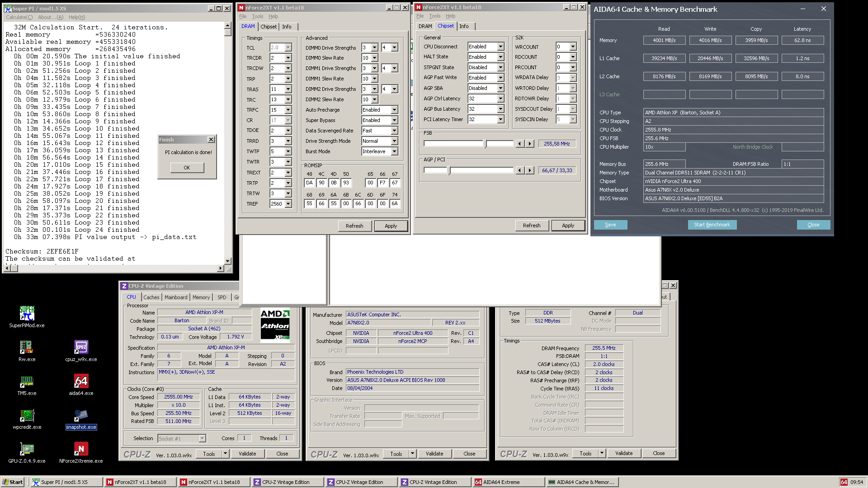The image size is (868, 488).
Task: Open SuperPiMod.exe desktop icon
Action: (x=27, y=317)
